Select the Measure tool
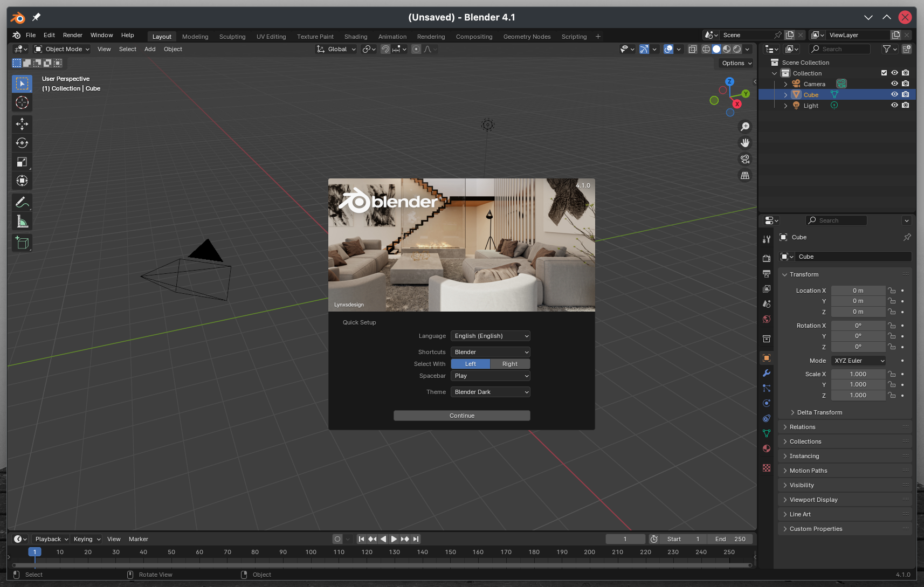 coord(22,222)
